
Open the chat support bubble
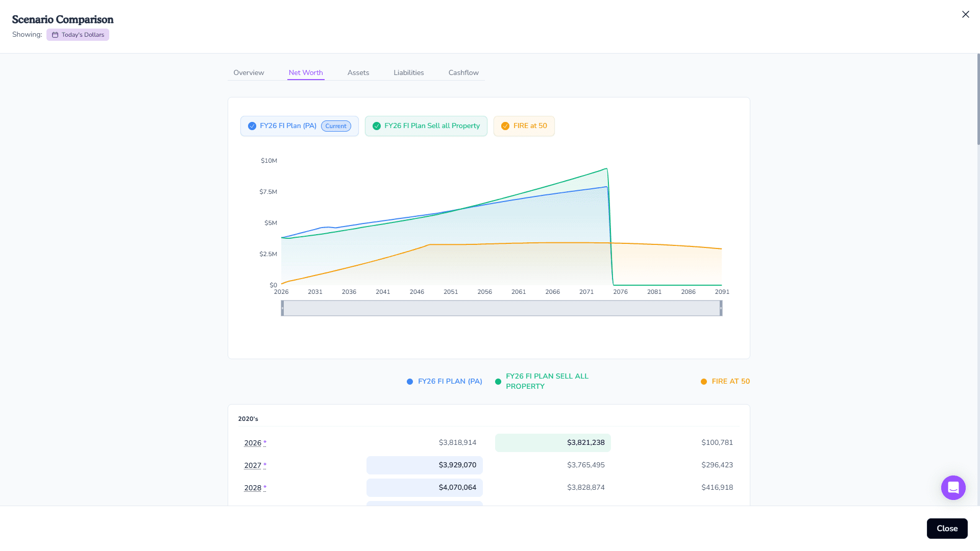point(952,488)
